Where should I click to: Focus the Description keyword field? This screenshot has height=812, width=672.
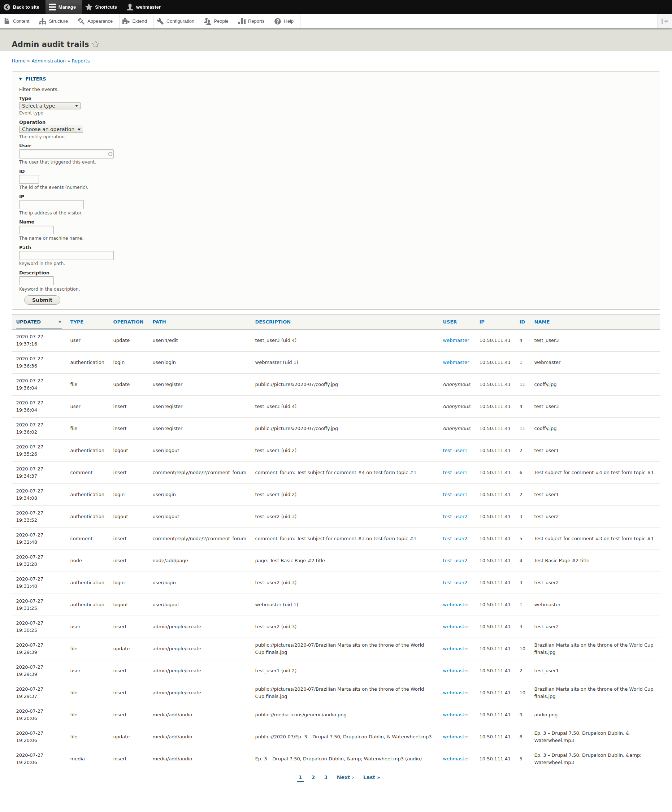tap(36, 281)
